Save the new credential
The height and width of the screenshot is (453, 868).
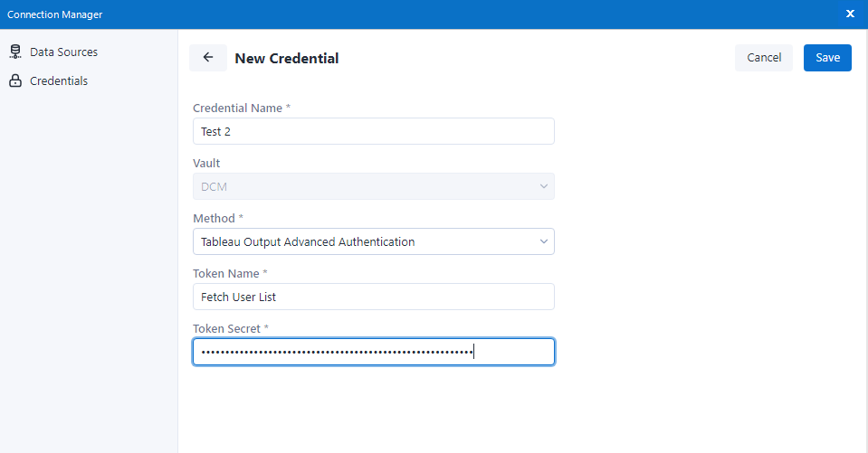(827, 58)
